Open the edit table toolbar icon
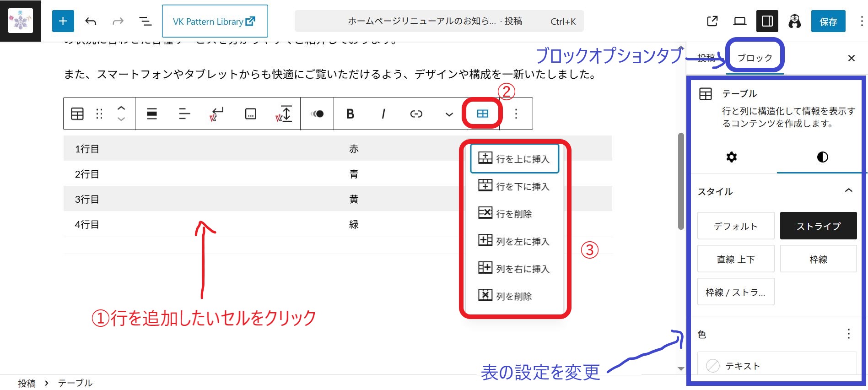 pyautogui.click(x=482, y=114)
